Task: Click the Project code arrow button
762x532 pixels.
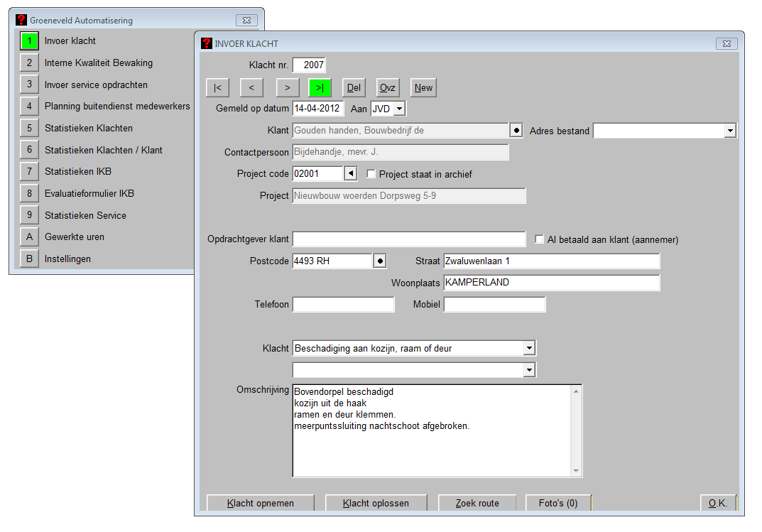Action: 350,174
